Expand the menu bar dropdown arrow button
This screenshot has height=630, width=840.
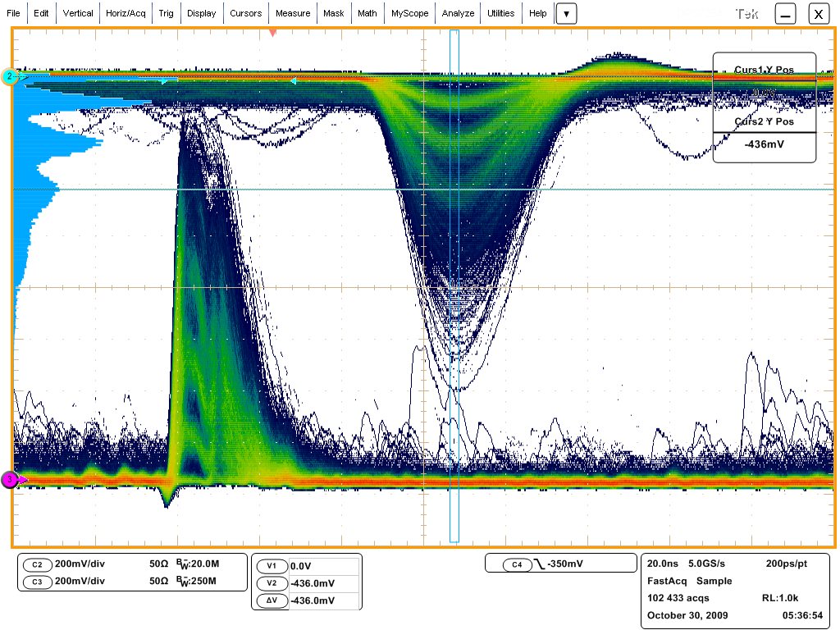[x=566, y=14]
